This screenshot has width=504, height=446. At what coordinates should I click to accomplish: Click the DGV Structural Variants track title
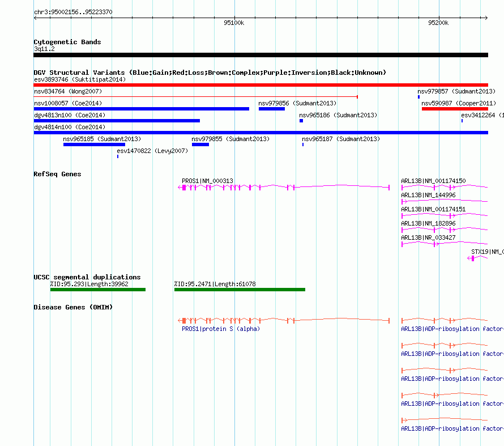[x=210, y=73]
